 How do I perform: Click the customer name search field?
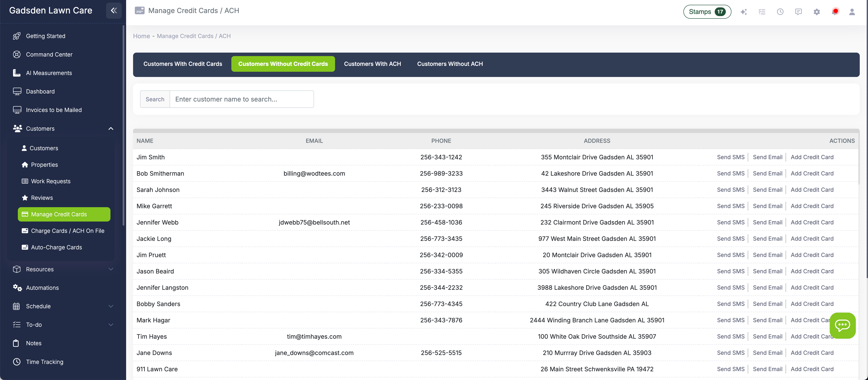242,99
